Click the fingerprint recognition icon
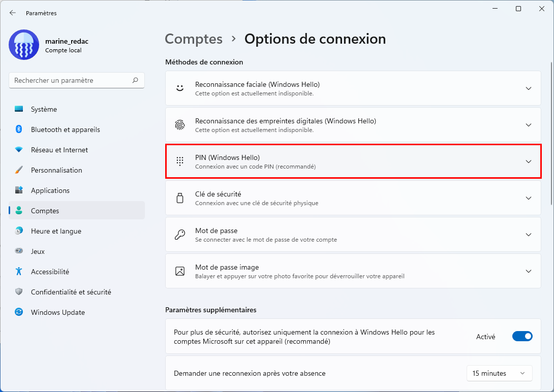554x392 pixels. [180, 125]
